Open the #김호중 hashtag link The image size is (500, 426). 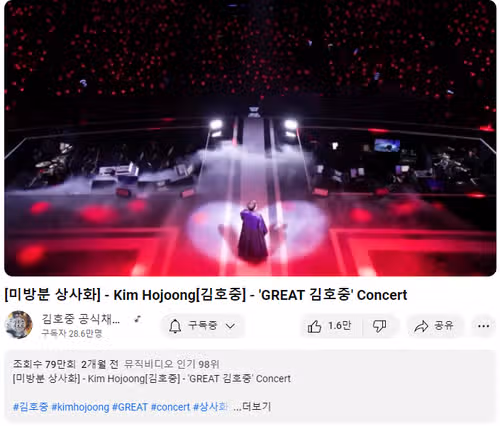click(x=31, y=407)
